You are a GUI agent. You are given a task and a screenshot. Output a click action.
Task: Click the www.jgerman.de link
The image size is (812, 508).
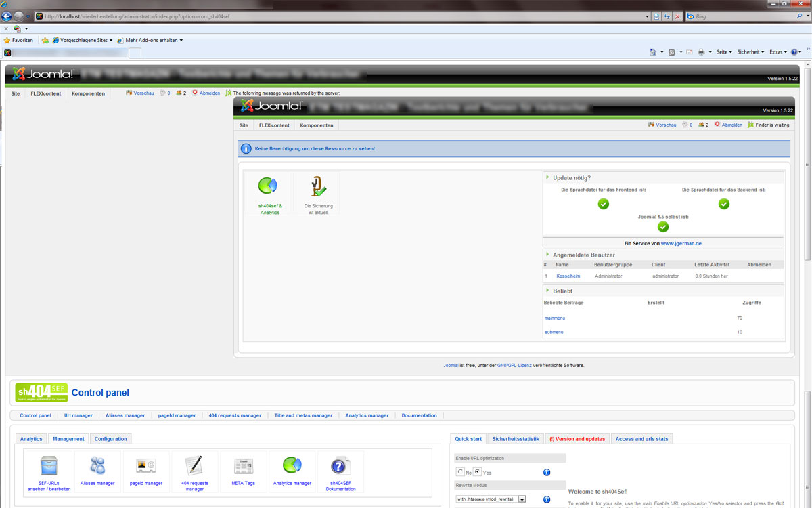click(681, 243)
